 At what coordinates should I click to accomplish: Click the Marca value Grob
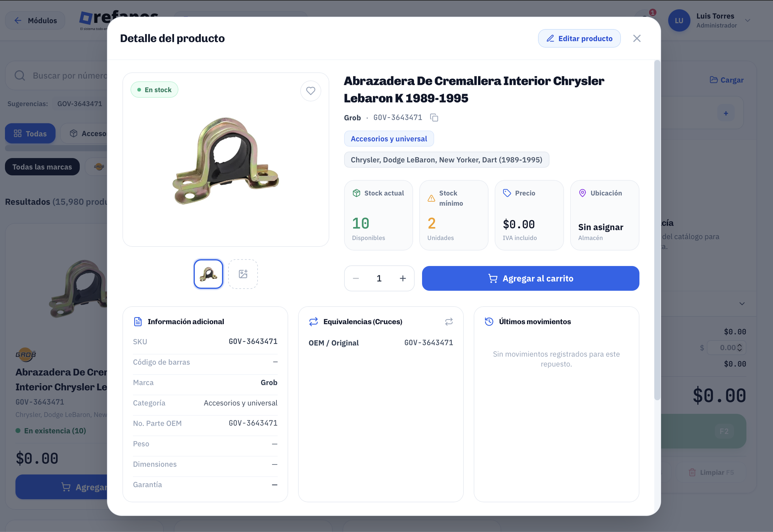click(x=269, y=382)
